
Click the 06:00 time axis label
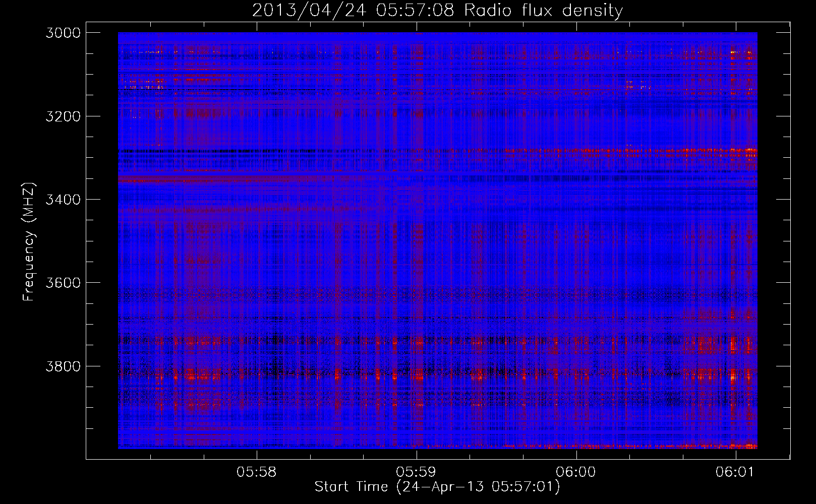[x=576, y=472]
